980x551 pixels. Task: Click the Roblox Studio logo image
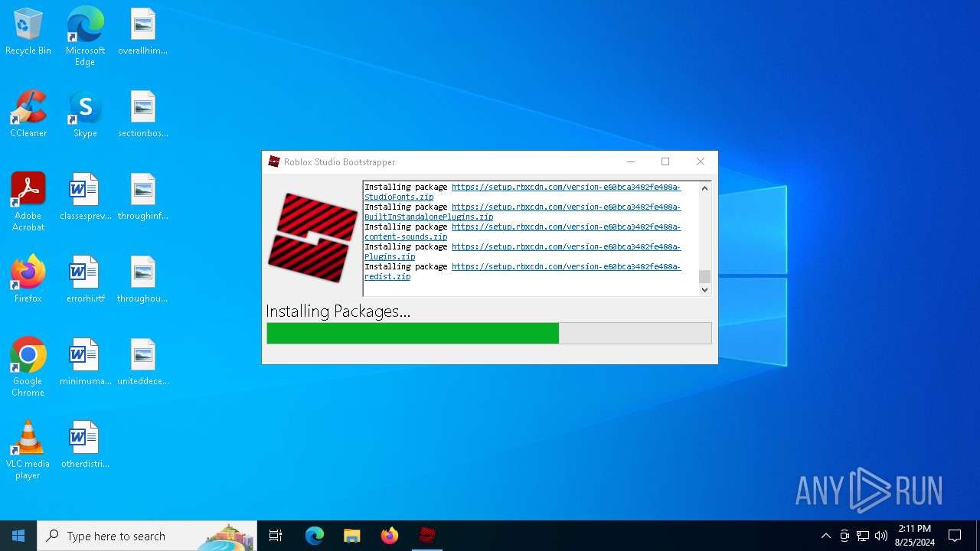point(312,238)
